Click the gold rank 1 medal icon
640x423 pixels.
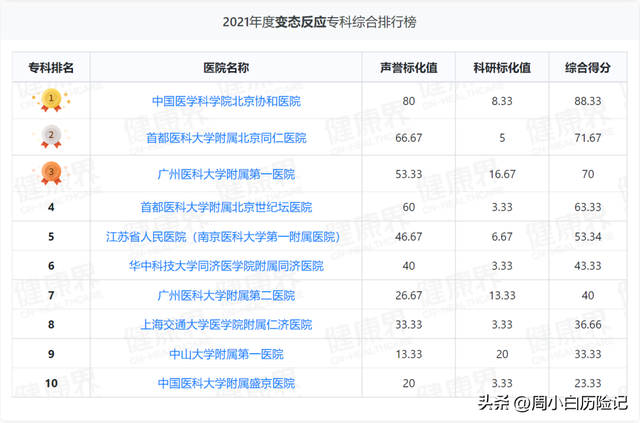(51, 100)
